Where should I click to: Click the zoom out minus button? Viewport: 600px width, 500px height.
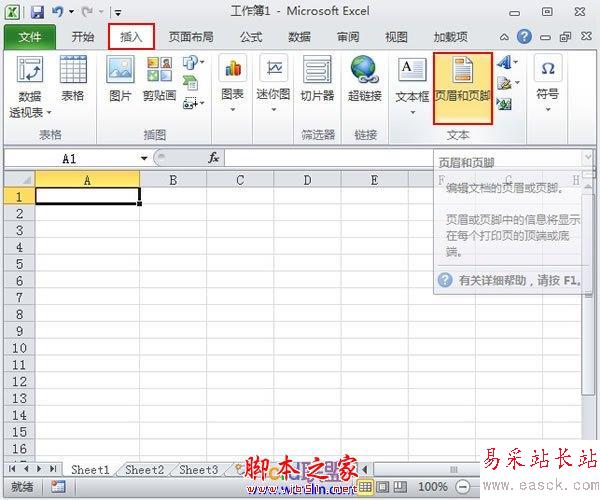(463, 487)
